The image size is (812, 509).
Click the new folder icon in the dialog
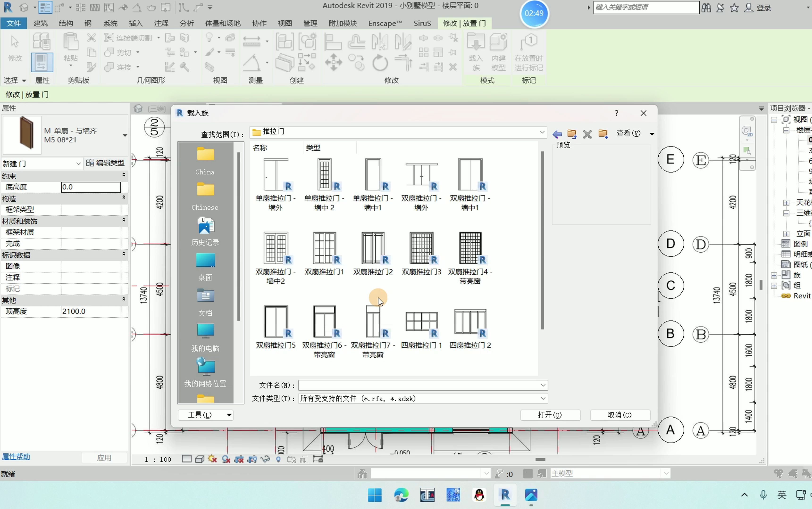(603, 134)
